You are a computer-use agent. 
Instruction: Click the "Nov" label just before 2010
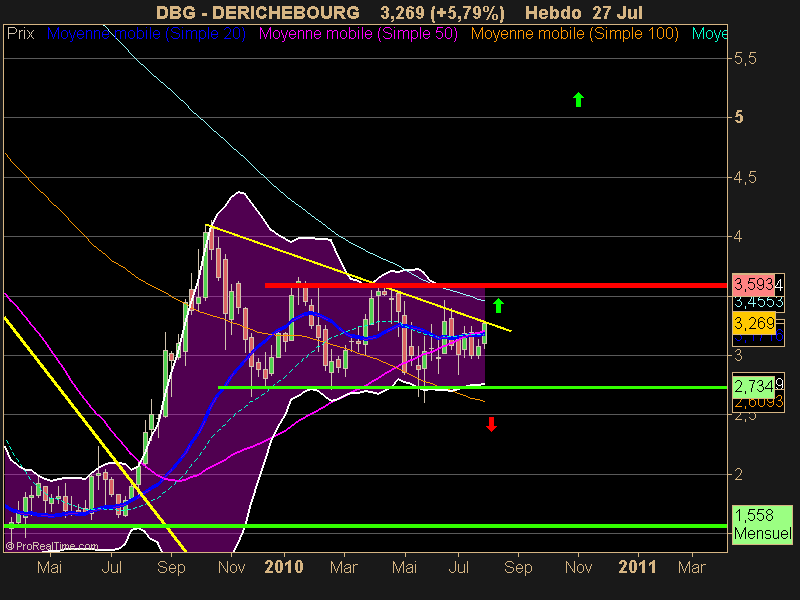point(232,567)
